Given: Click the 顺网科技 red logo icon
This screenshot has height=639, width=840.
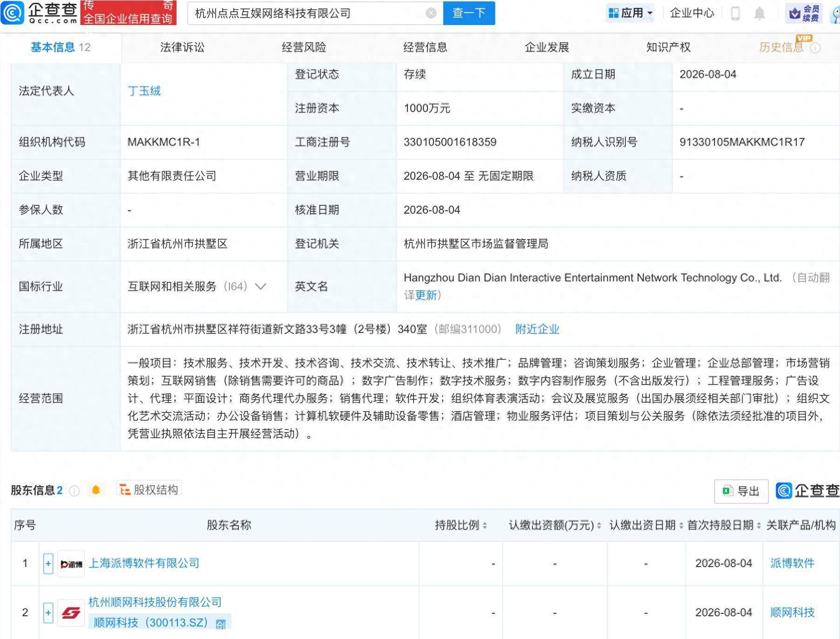Looking at the screenshot, I should 71,613.
